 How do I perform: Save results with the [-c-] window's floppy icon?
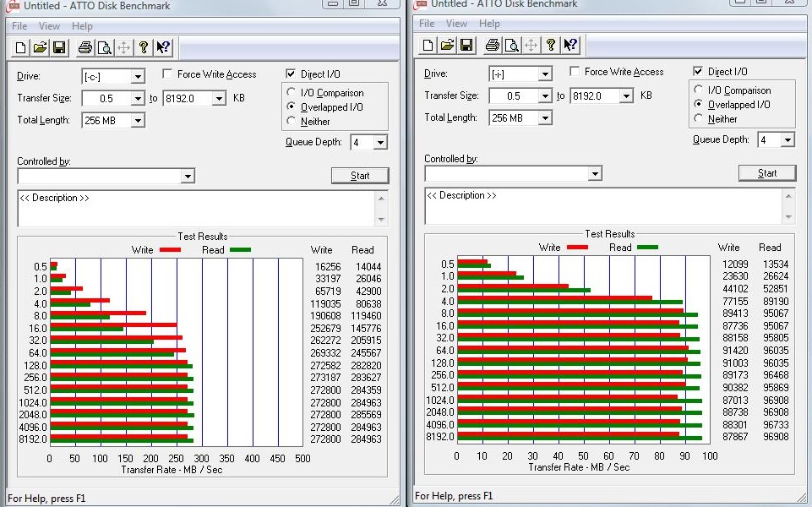click(59, 47)
